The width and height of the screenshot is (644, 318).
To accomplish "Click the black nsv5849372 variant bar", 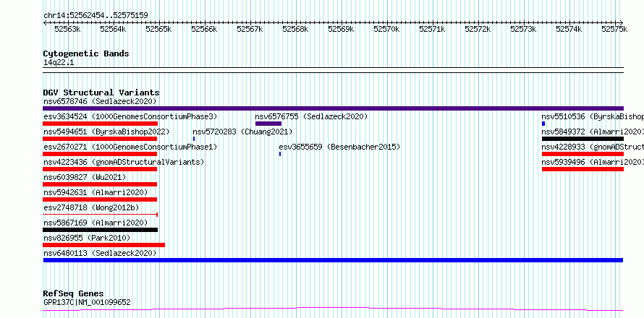I will pos(582,139).
